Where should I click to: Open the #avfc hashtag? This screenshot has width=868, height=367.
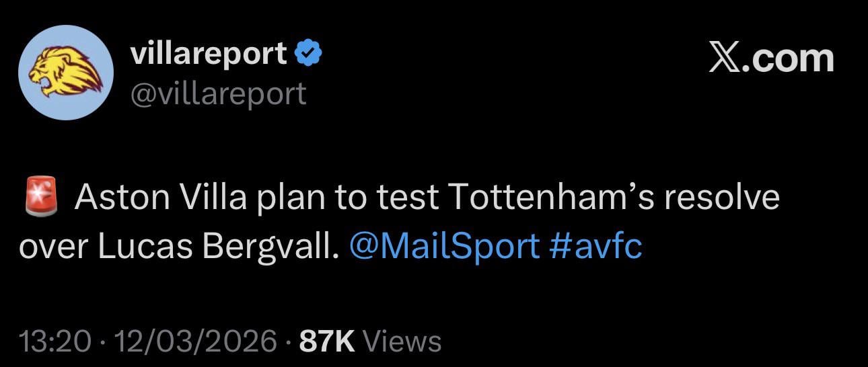click(595, 247)
